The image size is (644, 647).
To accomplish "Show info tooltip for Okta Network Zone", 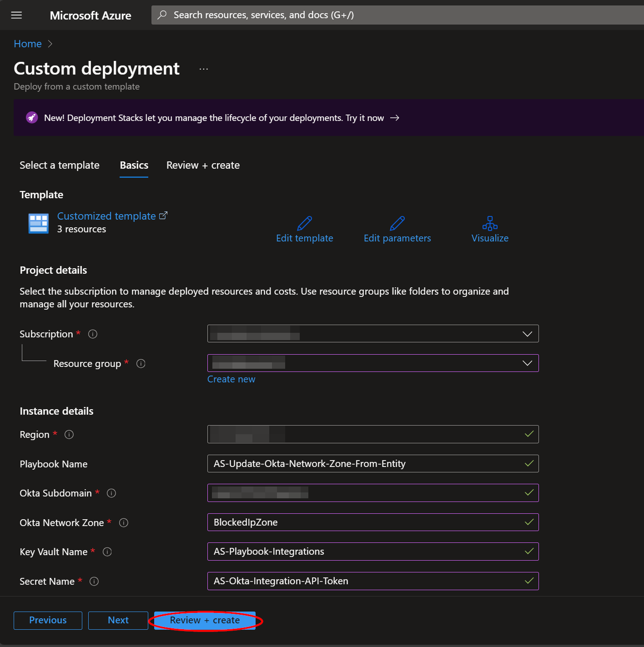I will pyautogui.click(x=124, y=523).
